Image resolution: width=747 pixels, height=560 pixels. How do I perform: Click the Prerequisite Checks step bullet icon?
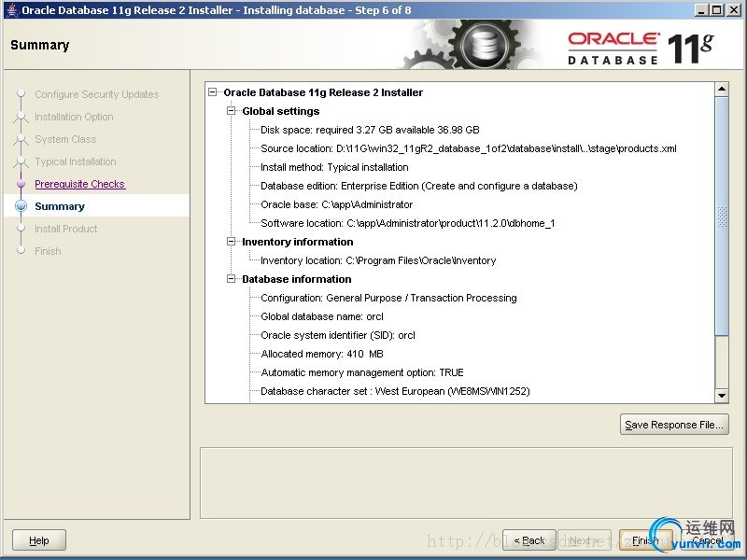point(21,183)
